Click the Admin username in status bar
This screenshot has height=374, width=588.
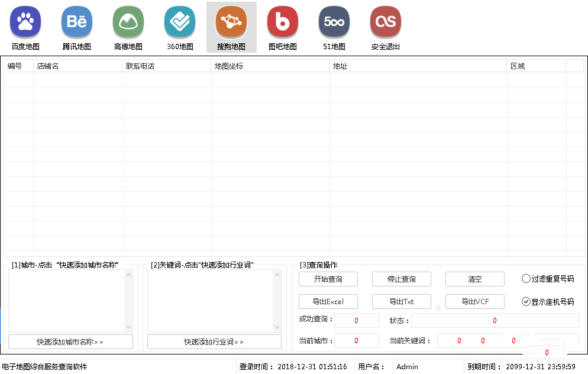[x=407, y=366]
